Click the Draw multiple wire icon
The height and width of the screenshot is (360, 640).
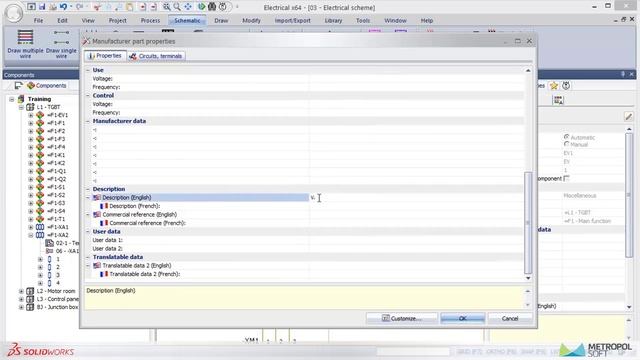click(x=25, y=37)
